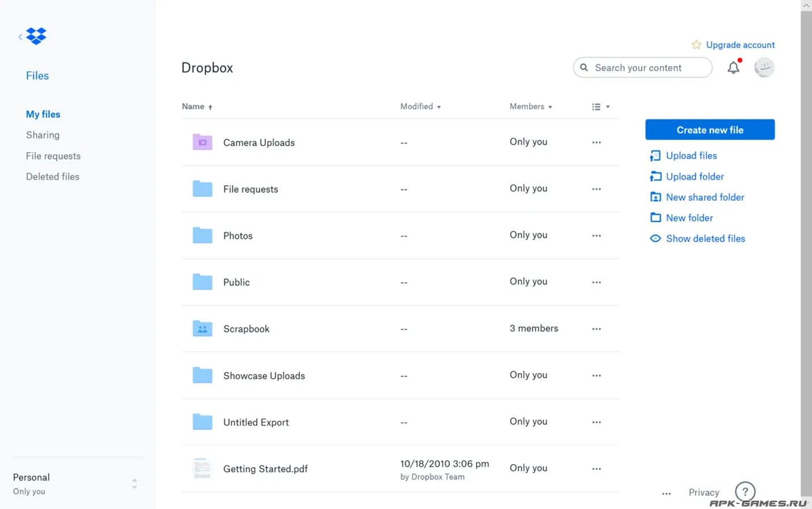The image size is (812, 509).
Task: Click New shared folder link
Action: (705, 197)
